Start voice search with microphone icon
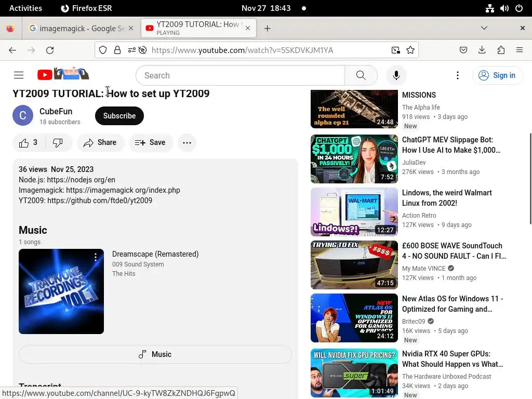532x399 pixels. pyautogui.click(x=396, y=75)
